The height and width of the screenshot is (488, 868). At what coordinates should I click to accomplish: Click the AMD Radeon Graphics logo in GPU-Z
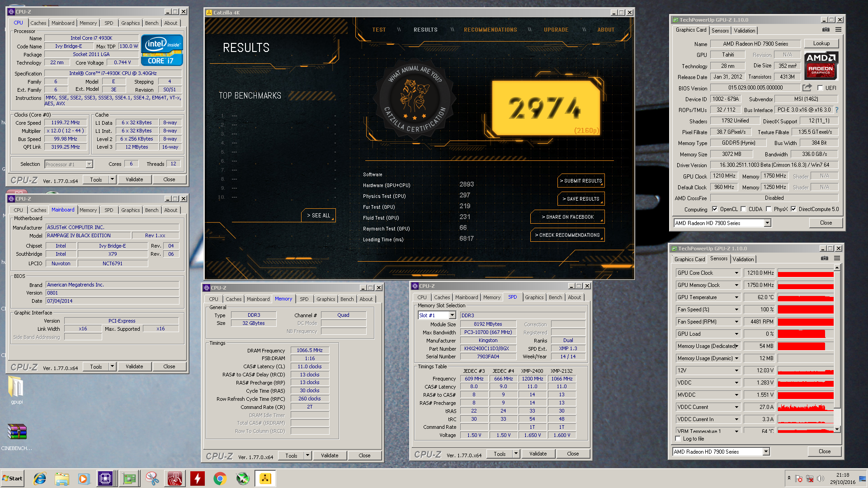821,66
